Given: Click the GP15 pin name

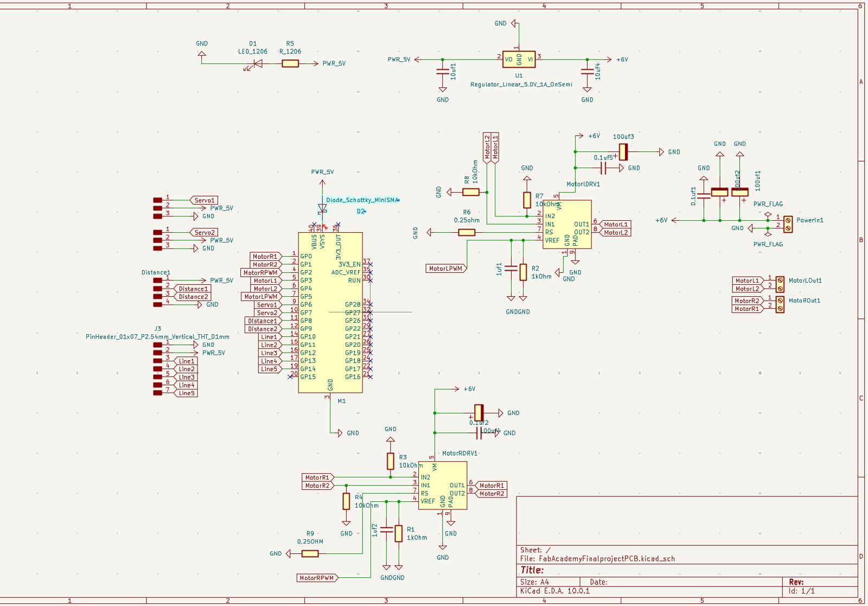Looking at the screenshot, I should click(x=308, y=377).
